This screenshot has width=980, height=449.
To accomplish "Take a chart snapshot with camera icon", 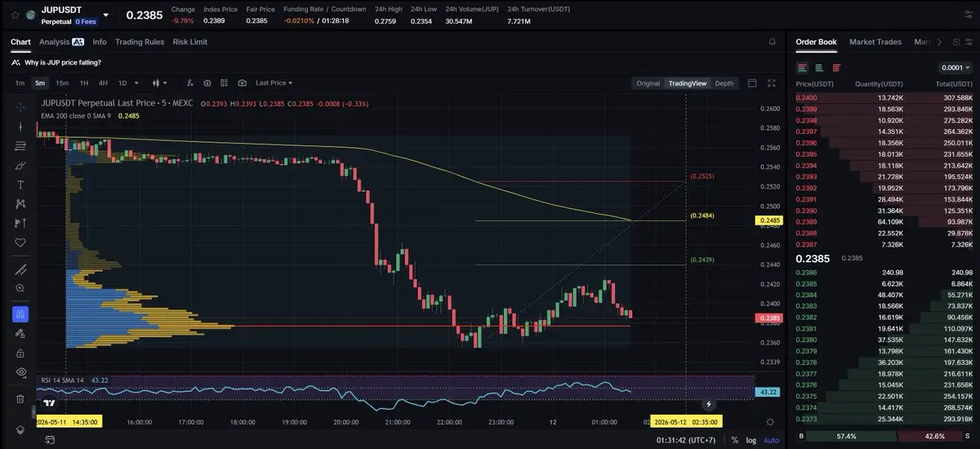I will point(243,82).
